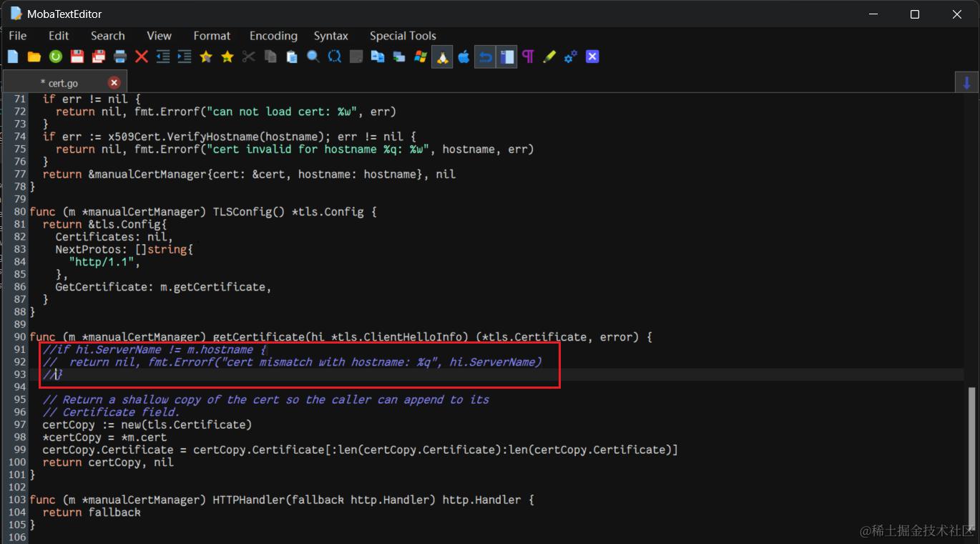
Task: Open the Syntax menu
Action: tap(331, 36)
